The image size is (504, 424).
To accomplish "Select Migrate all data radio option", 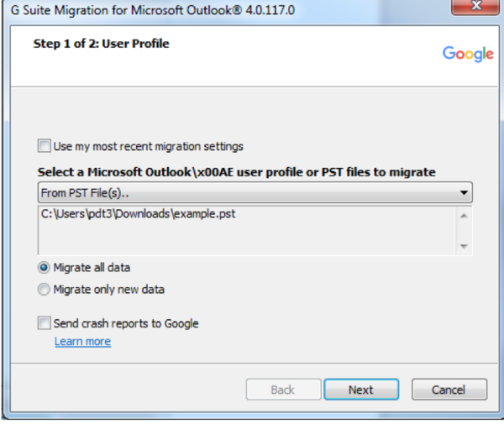I will click(44, 268).
